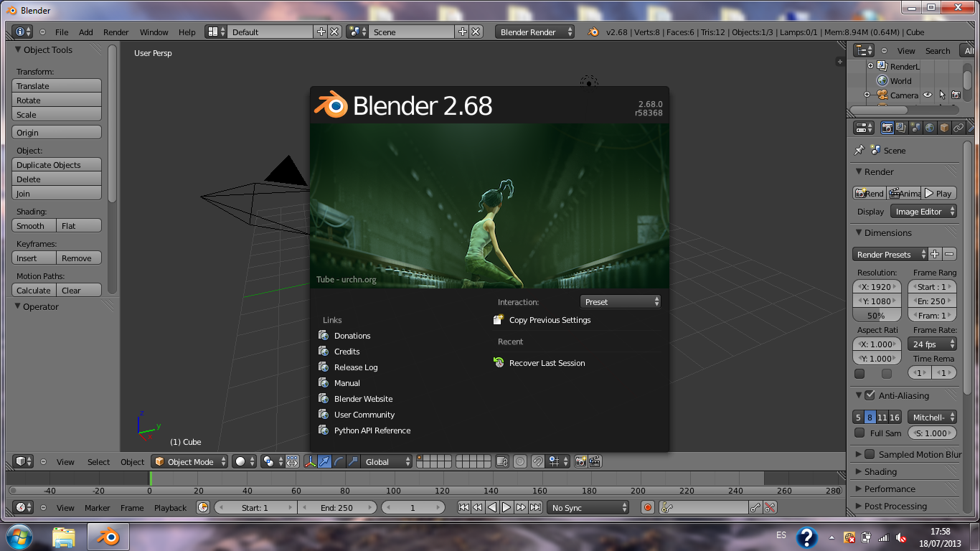The width and height of the screenshot is (980, 551).
Task: Open the Blender Website link icon
Action: tap(324, 399)
